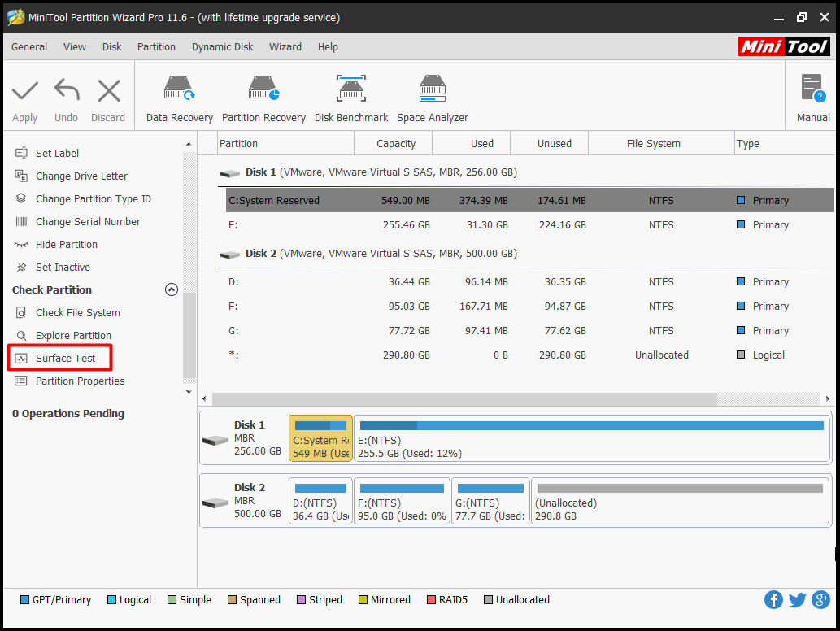Open the Manual help icon
840x631 pixels.
tap(813, 89)
